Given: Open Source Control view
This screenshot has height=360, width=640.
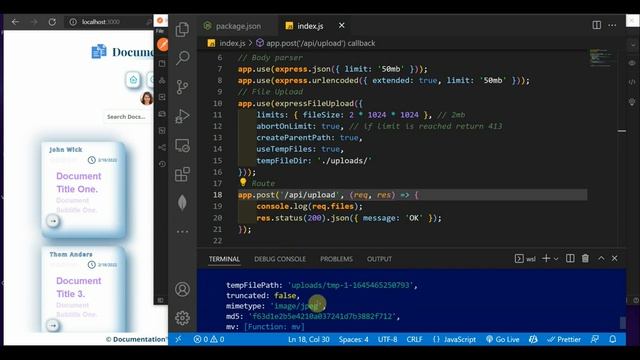Looking at the screenshot, I should (x=182, y=87).
